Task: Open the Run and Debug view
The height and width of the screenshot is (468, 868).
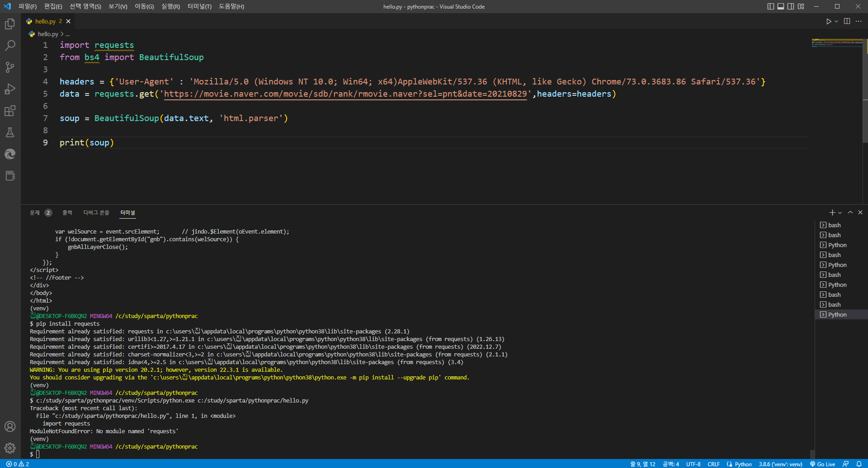Action: 10,89
